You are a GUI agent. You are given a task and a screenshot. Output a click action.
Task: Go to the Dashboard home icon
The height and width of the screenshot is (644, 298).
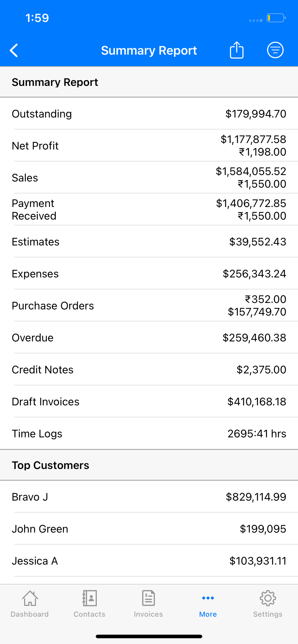click(30, 598)
